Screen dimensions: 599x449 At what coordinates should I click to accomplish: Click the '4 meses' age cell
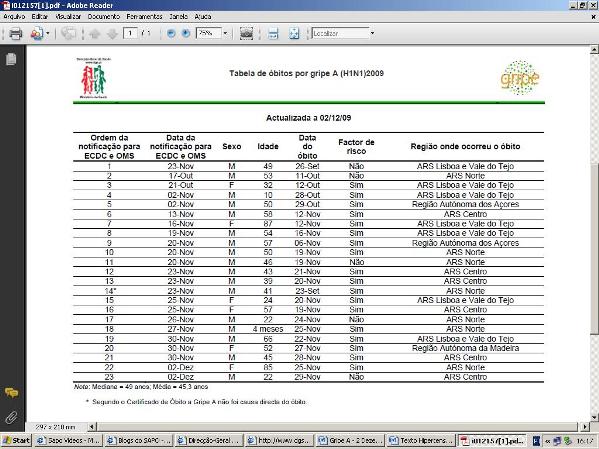(x=268, y=329)
